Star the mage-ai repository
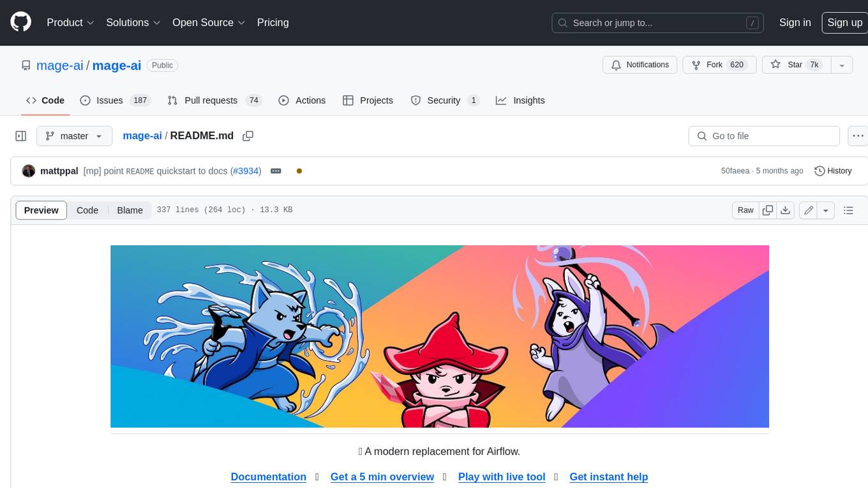The height and width of the screenshot is (488, 868). point(795,65)
